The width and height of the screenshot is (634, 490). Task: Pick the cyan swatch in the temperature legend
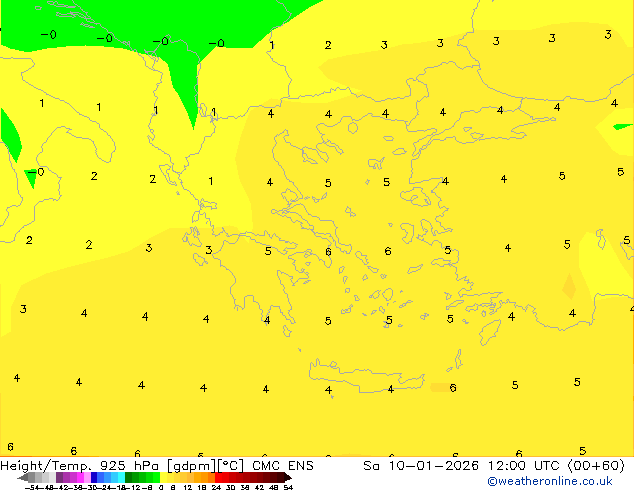pos(121,477)
